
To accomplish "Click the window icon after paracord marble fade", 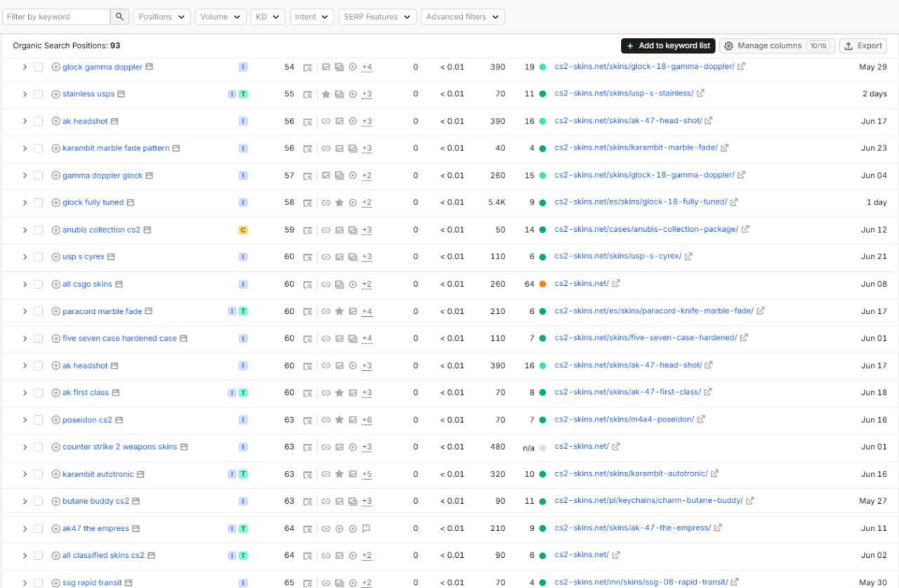I will tap(149, 311).
